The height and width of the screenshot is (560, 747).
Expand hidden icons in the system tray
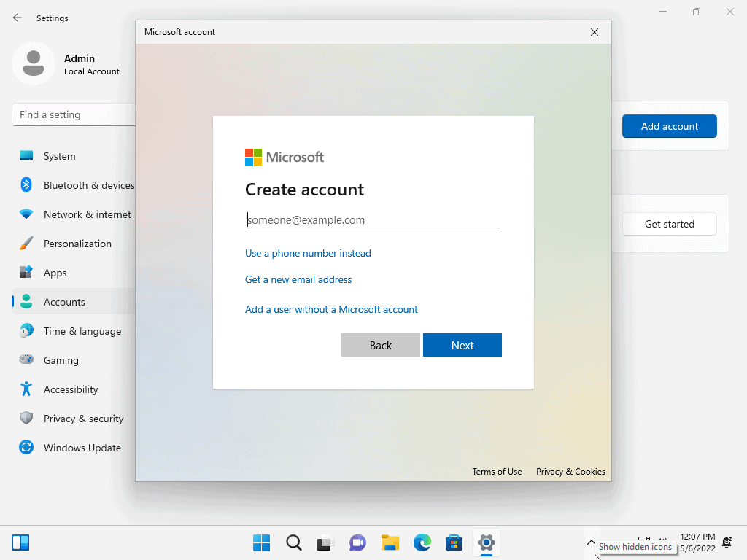coord(591,542)
